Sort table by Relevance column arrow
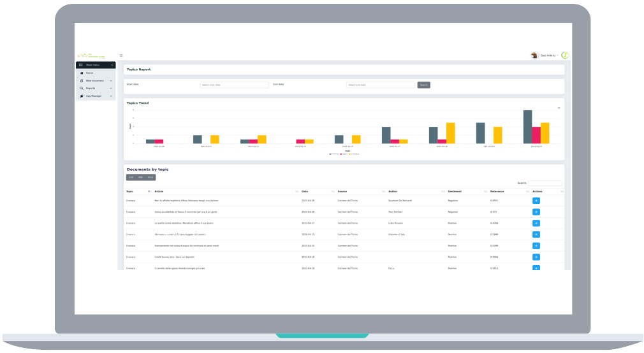The image size is (644, 353). (x=527, y=192)
